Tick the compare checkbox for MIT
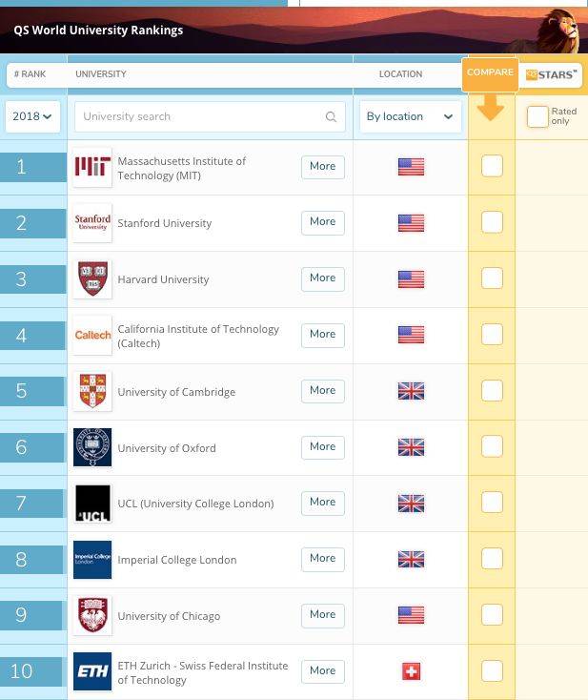Image resolution: width=588 pixels, height=700 pixels. pyautogui.click(x=492, y=167)
